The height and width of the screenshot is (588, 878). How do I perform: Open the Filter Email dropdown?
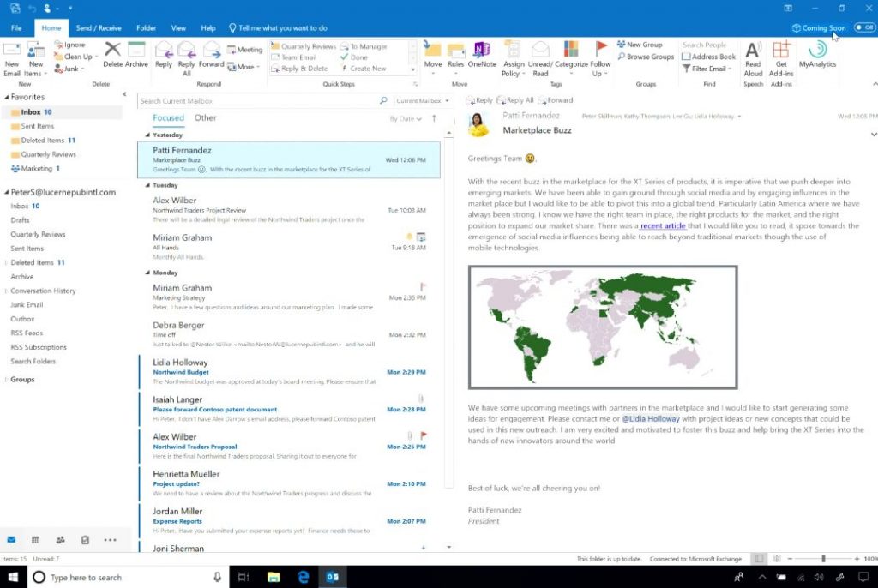[707, 69]
